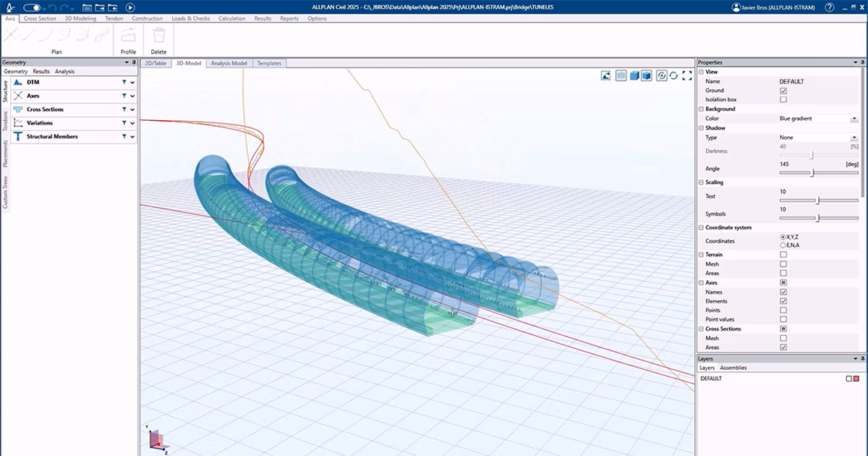The width and height of the screenshot is (868, 456).
Task: Switch to the Analysis Model view tab
Action: (x=229, y=64)
